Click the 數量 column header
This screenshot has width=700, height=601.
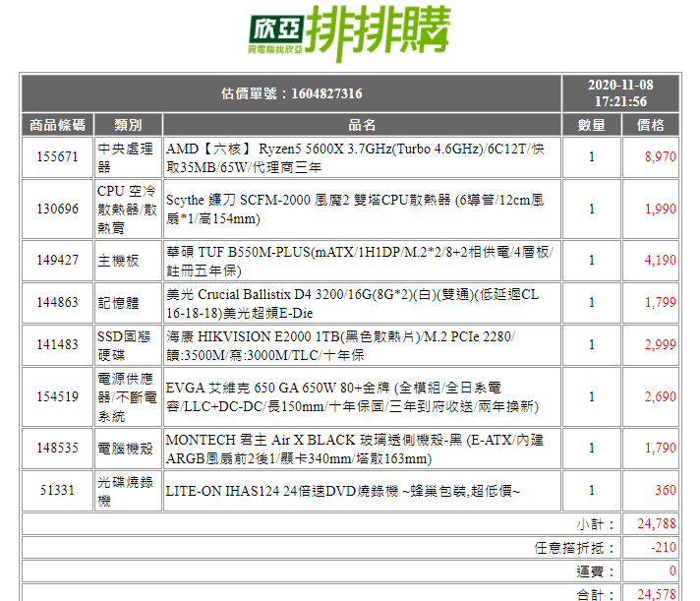pyautogui.click(x=592, y=125)
